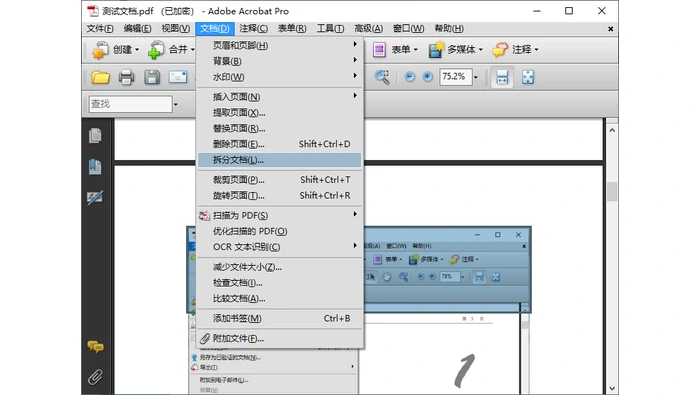
Task: Click the vertical scrollbar down arrow
Action: 612,388
